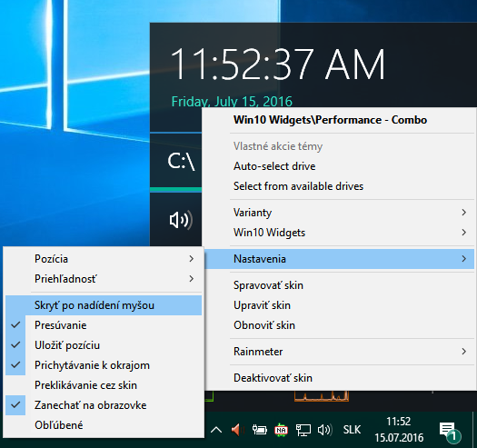Image resolution: width=477 pixels, height=448 pixels.
Task: Show hidden tray icons with up arrow
Action: tap(216, 430)
